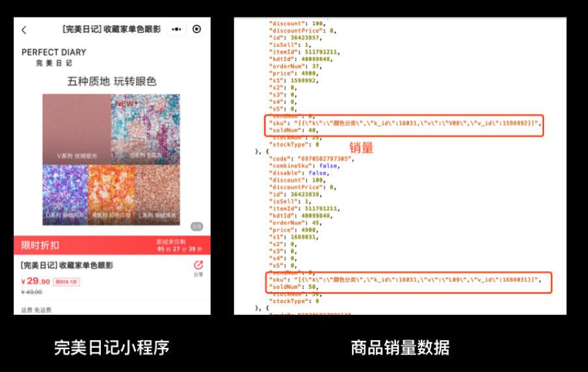Click the 完美日记小程序 caption

(112, 348)
